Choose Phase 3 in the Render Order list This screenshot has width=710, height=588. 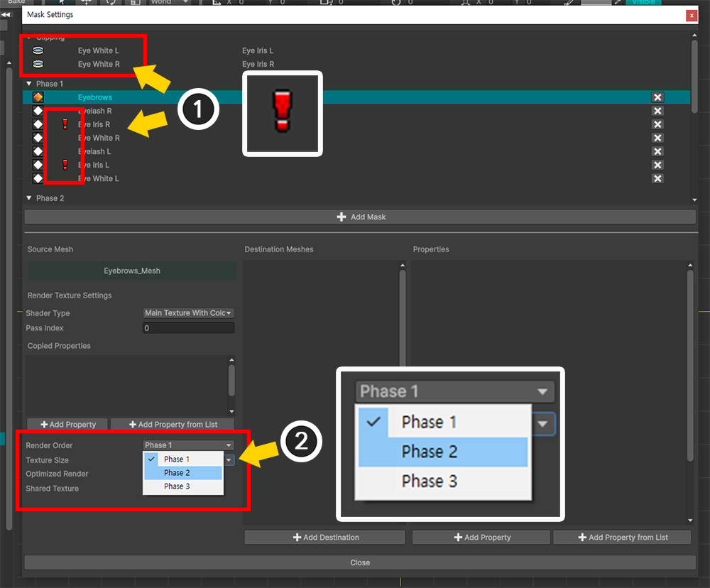pyautogui.click(x=183, y=486)
